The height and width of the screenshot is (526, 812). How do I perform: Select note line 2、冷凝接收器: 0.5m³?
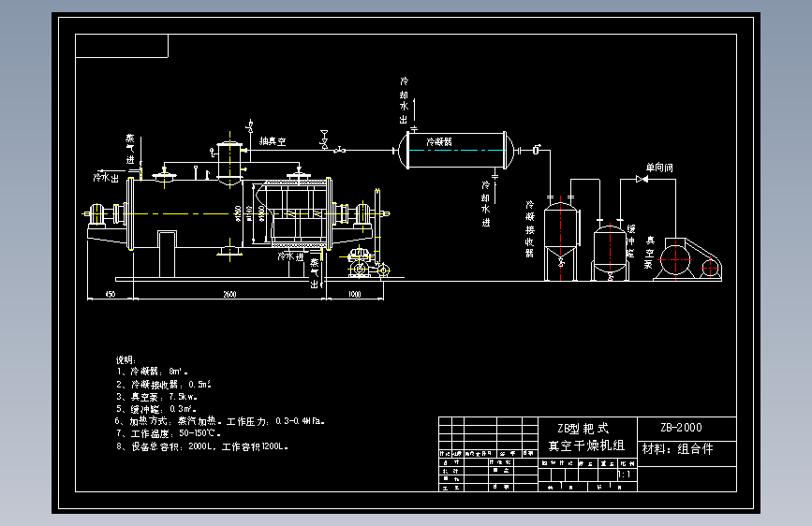coord(164,384)
